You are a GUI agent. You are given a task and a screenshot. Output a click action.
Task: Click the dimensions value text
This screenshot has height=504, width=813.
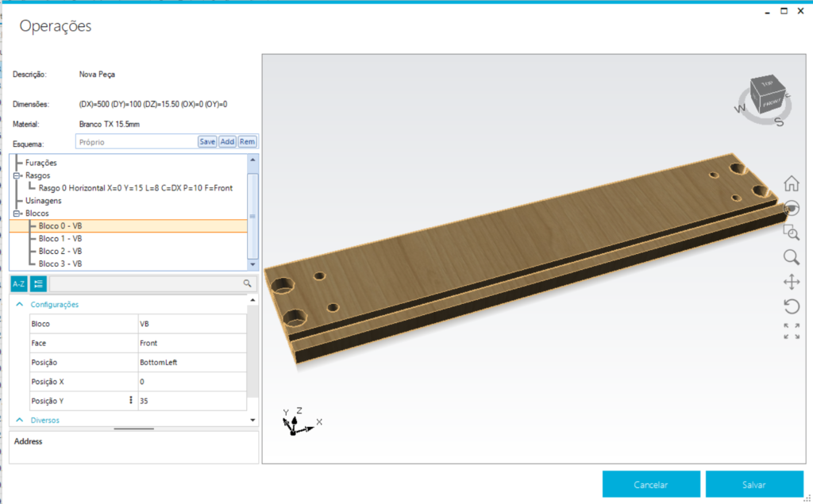coord(153,104)
